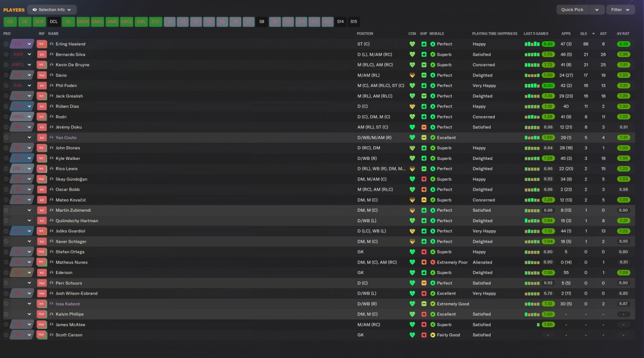
Task: Click Haaland's 8.39 average rating badge
Action: click(623, 44)
